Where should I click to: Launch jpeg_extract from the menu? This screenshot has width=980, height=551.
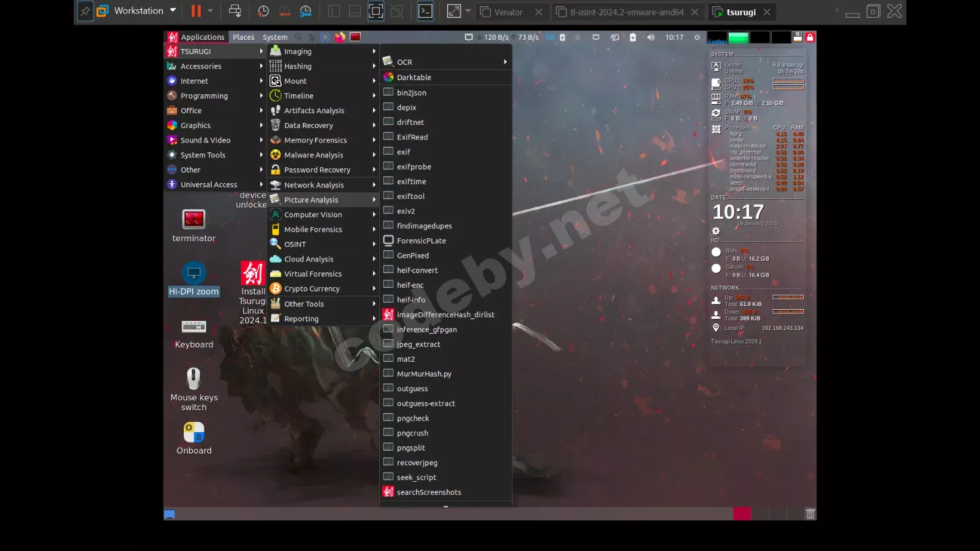point(445,344)
